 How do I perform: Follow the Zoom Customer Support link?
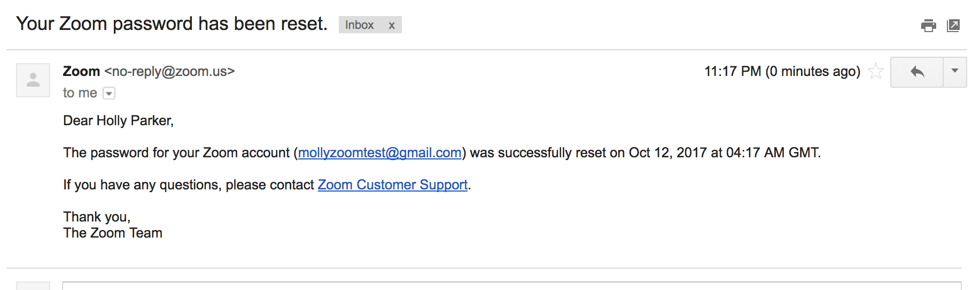click(x=392, y=185)
